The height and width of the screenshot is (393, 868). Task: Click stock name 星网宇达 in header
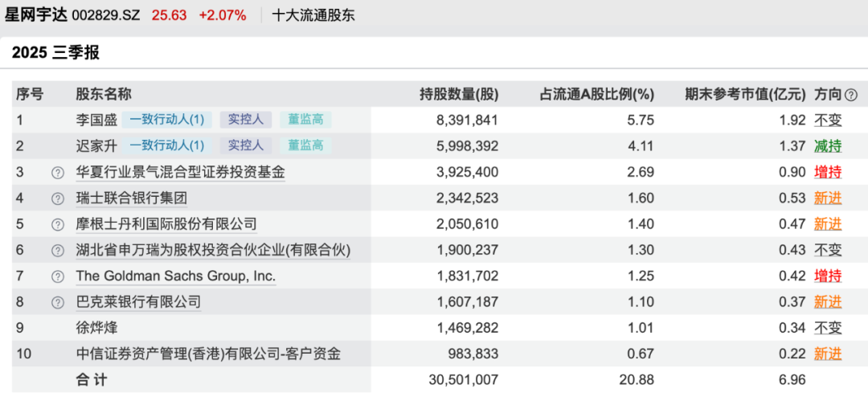pyautogui.click(x=36, y=15)
